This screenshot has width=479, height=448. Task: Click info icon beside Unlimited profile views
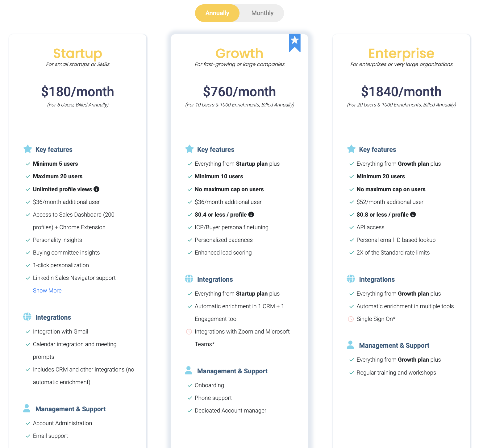coord(96,189)
